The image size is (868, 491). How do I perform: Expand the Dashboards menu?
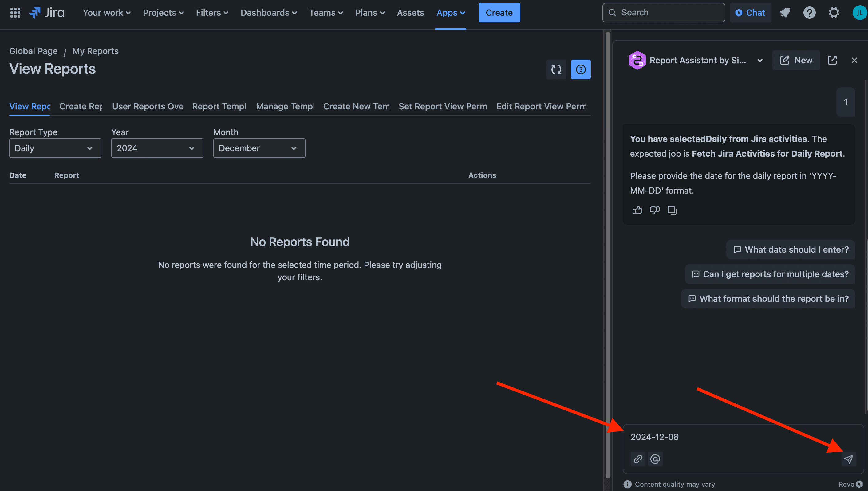pyautogui.click(x=269, y=13)
